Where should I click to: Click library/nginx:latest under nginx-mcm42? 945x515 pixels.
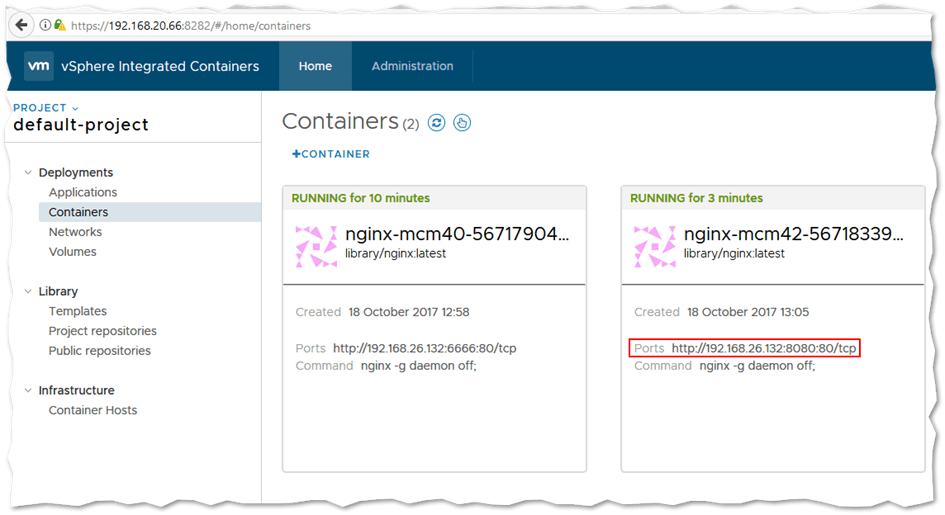(x=734, y=254)
